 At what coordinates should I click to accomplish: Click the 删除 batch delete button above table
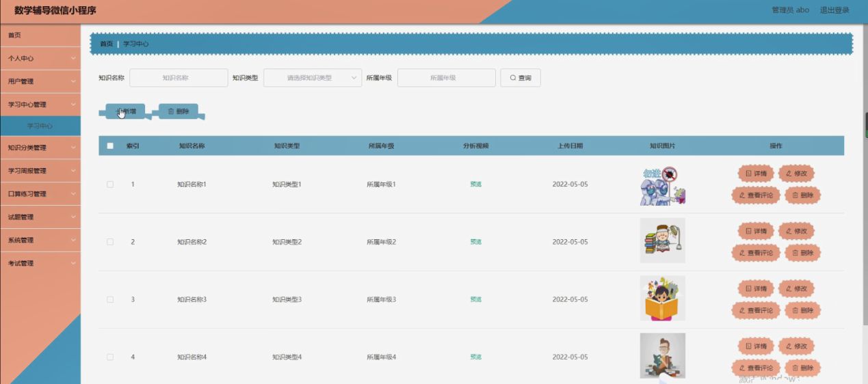(179, 111)
